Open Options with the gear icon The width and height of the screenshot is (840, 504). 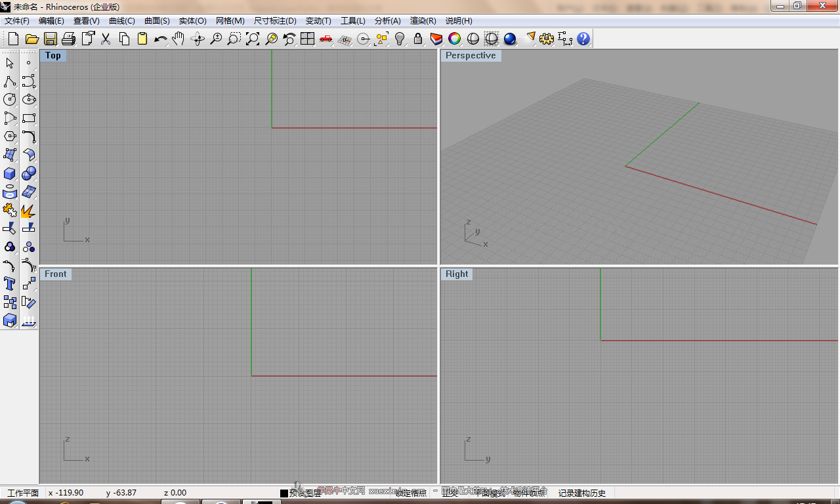[x=547, y=39]
